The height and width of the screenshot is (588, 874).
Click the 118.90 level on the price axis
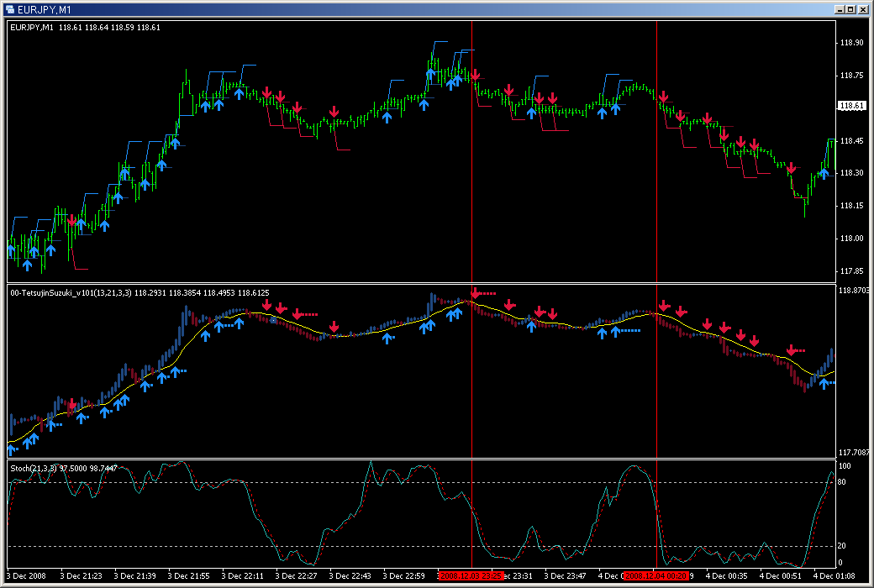(851, 43)
